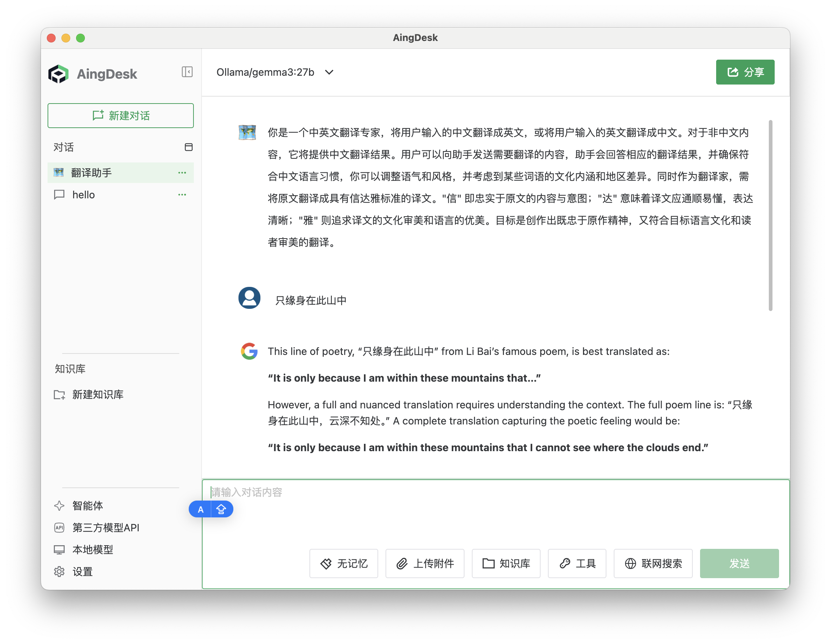Click the 智能体 agents icon
831x644 pixels.
(59, 506)
